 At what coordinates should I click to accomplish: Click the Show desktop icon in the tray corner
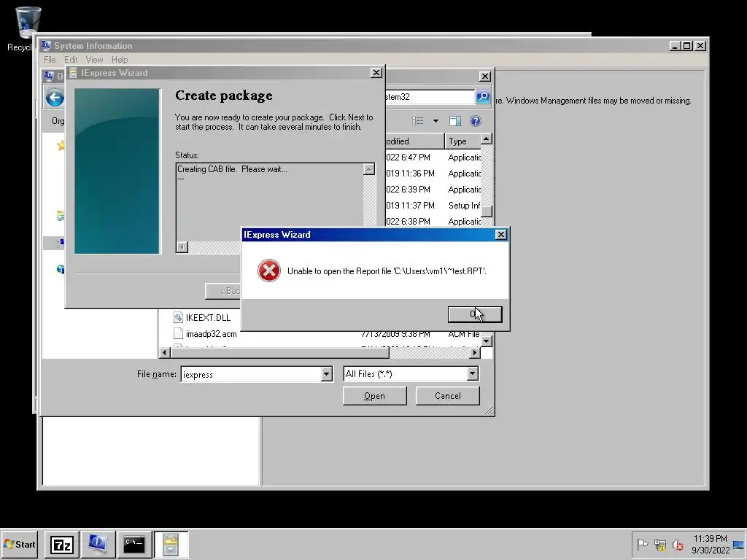pos(738,544)
